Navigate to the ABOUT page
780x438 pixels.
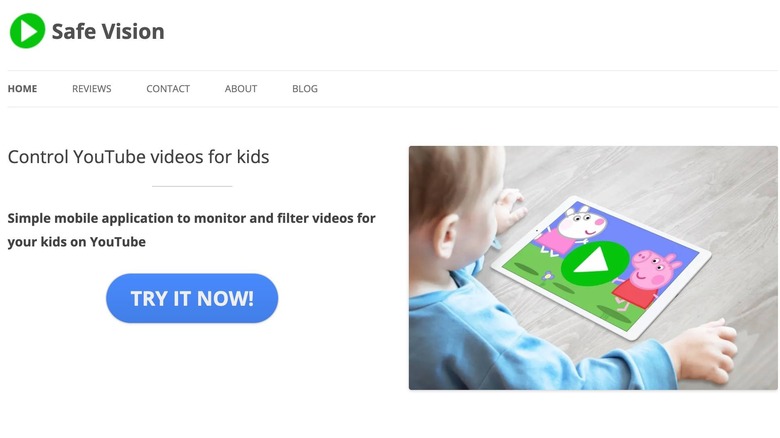pos(241,89)
